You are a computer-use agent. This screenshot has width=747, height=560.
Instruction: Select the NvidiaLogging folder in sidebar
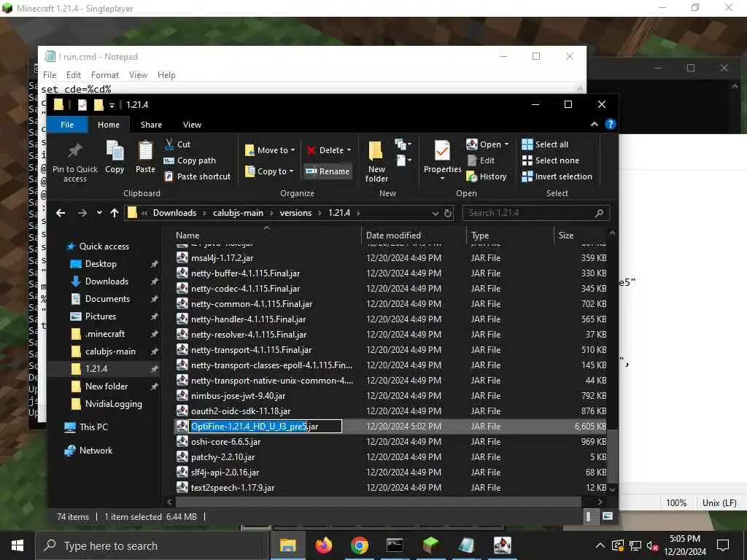pyautogui.click(x=113, y=404)
